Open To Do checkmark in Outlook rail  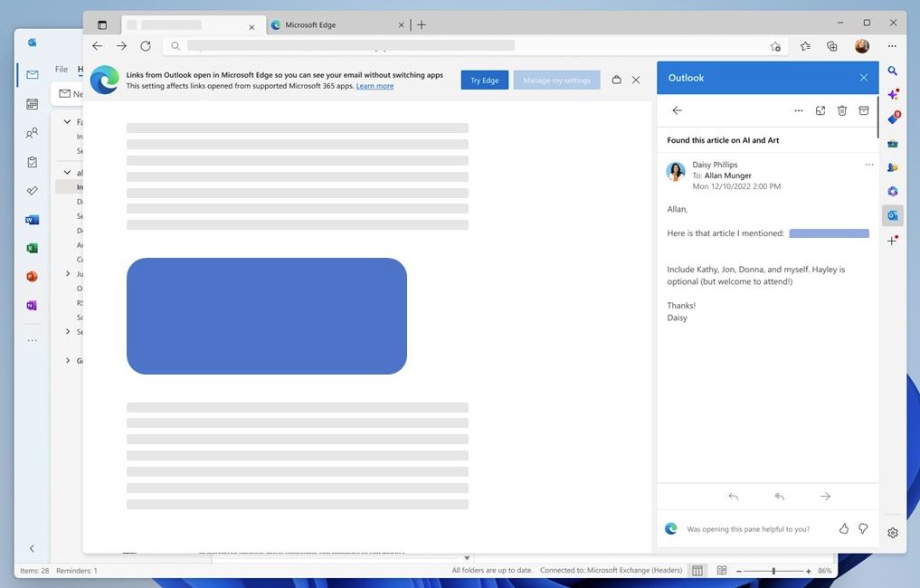(x=33, y=191)
